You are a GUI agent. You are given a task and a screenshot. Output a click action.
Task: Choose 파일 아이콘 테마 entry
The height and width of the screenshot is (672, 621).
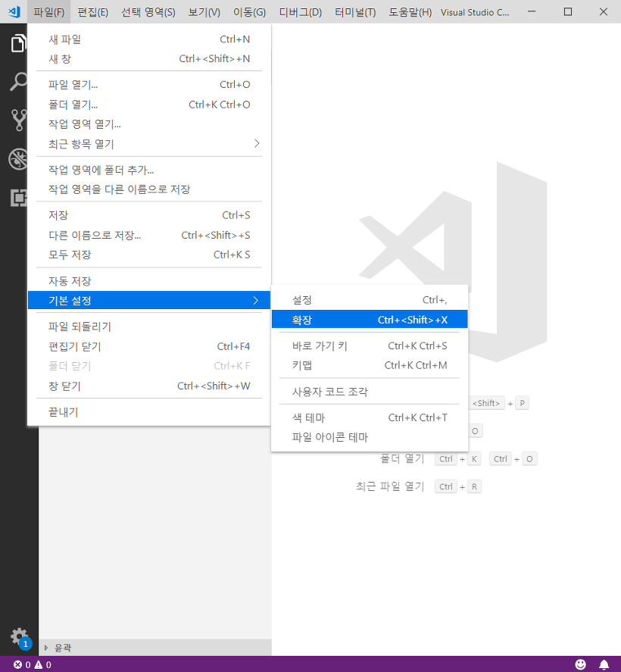[x=370, y=437]
